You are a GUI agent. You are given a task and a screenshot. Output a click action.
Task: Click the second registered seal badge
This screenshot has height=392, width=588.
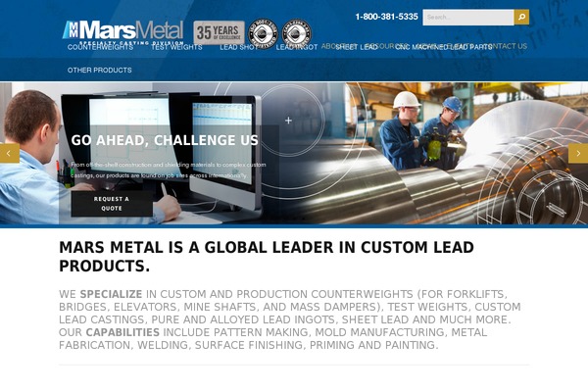click(296, 33)
